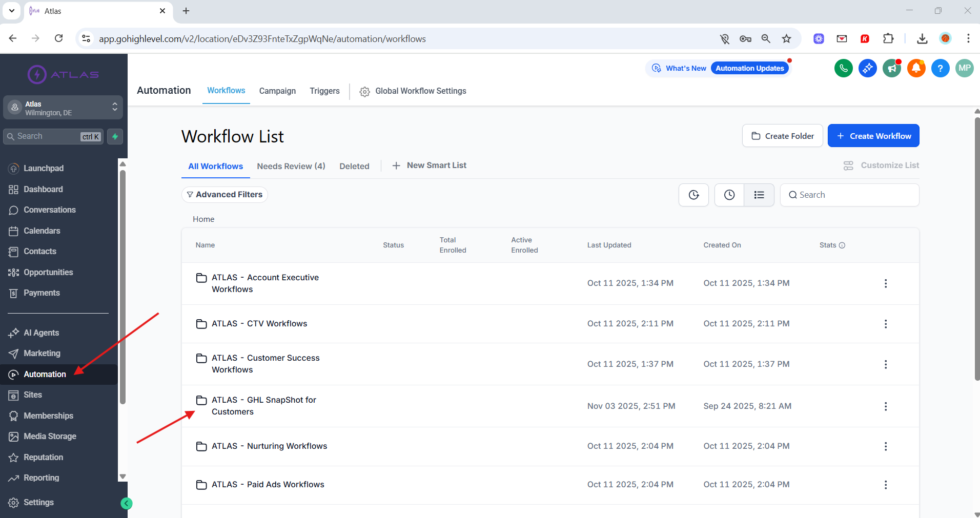Open the Deleted tab
Screen dimensions: 980x518
354,166
